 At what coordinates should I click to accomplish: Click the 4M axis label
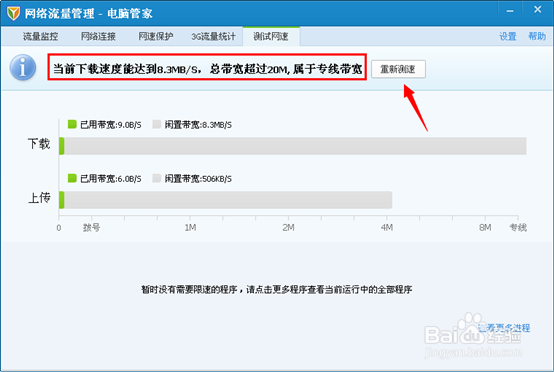387,228
